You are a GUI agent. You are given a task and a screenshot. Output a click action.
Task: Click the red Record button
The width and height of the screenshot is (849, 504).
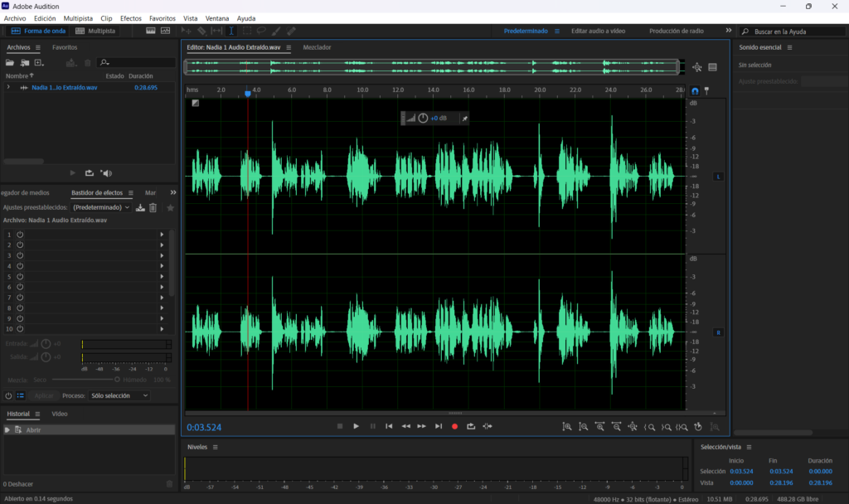tap(455, 427)
